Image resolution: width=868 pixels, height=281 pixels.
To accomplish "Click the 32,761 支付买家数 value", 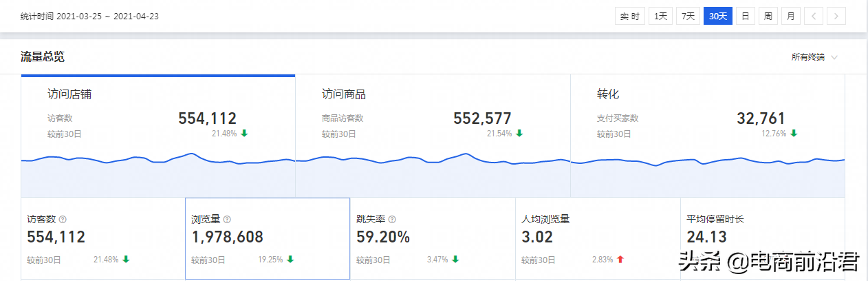I will point(761,118).
